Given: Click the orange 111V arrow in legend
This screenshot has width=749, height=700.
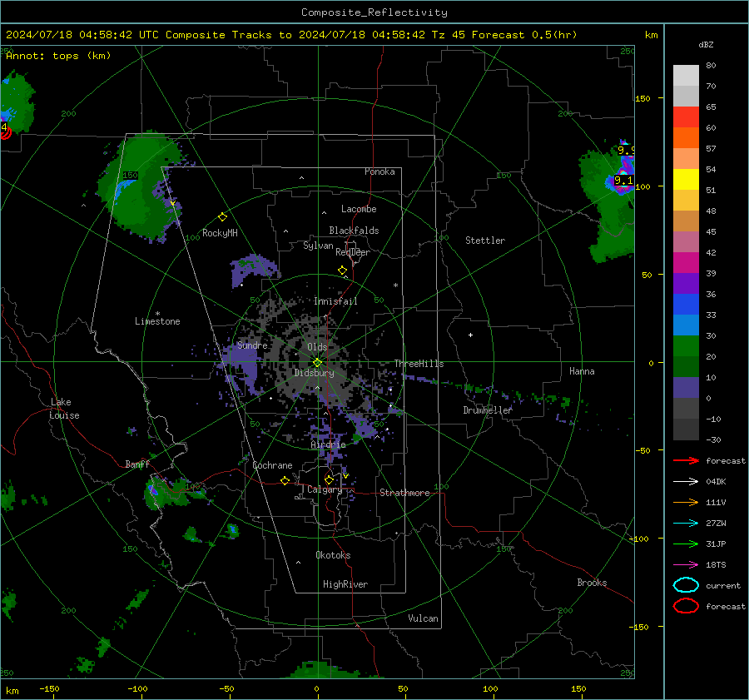Looking at the screenshot, I should pos(686,502).
